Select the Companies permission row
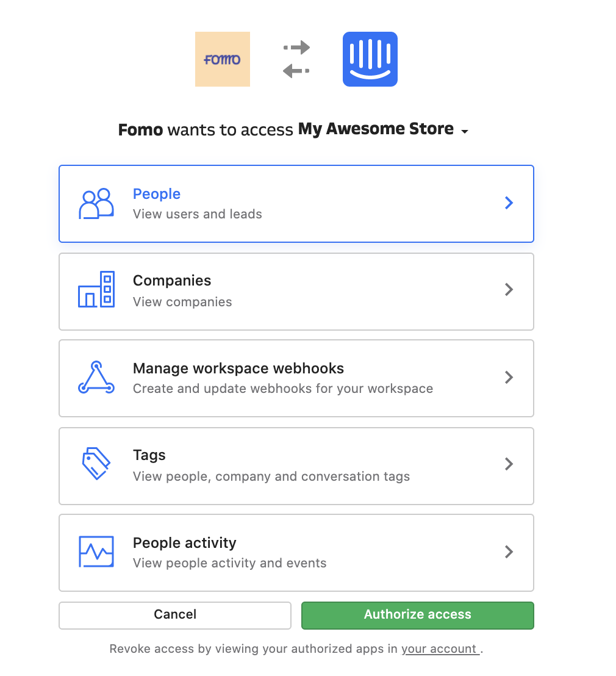616x676 pixels. (x=296, y=290)
